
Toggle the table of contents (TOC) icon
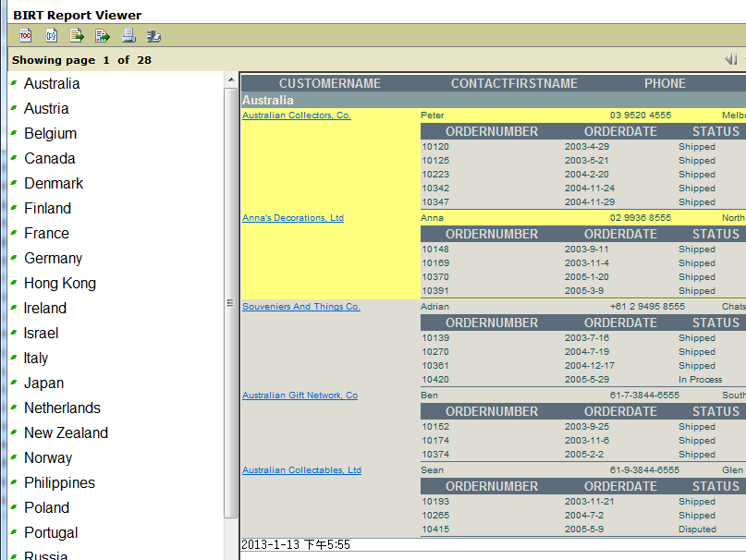coord(26,35)
